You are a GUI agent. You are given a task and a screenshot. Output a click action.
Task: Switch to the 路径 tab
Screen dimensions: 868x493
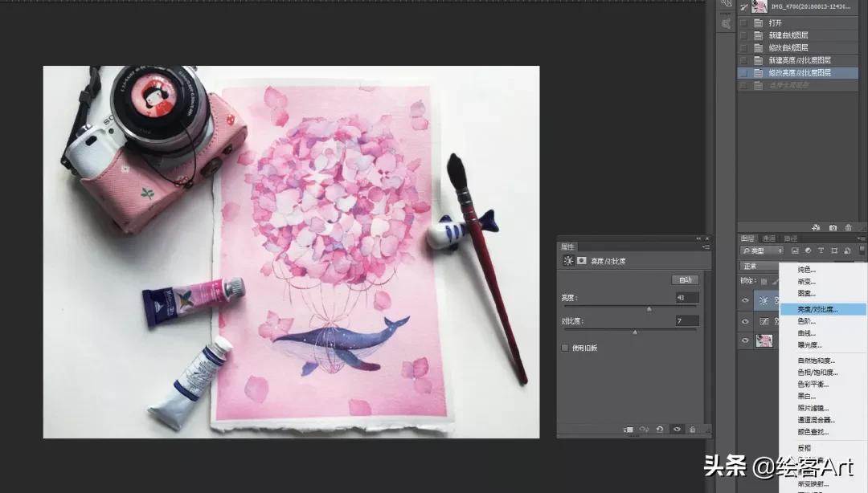(x=791, y=238)
